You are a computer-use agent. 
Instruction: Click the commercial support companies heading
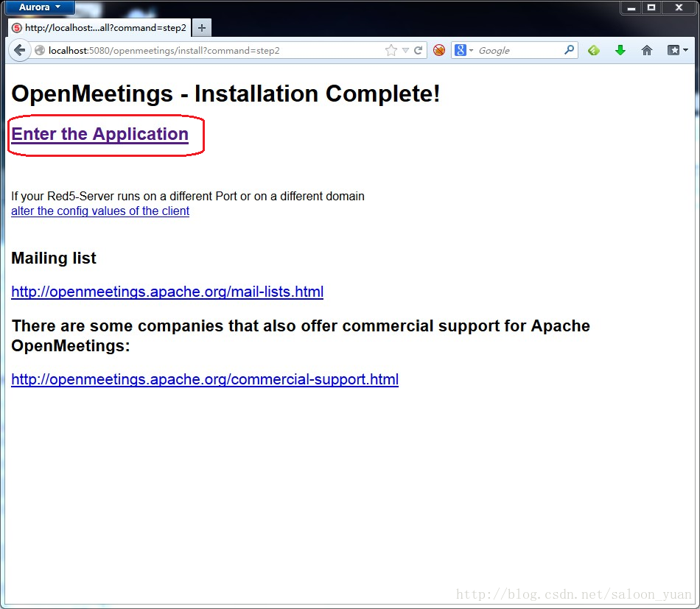(x=301, y=336)
